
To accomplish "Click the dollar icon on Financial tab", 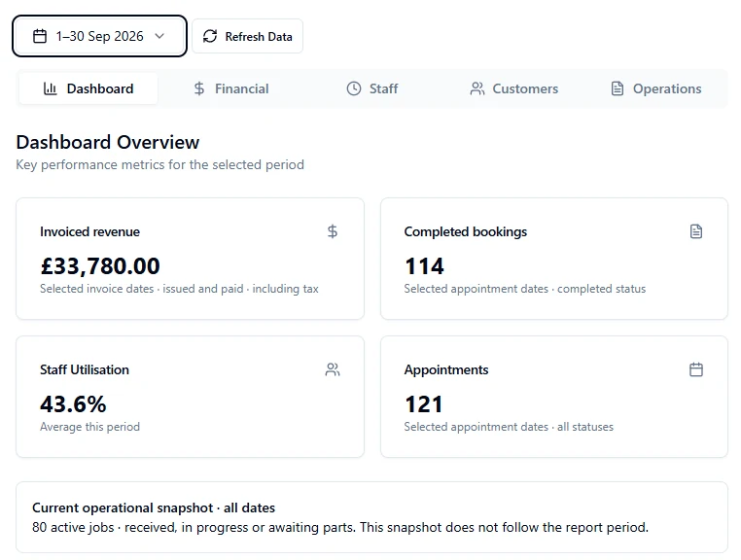I will (199, 88).
